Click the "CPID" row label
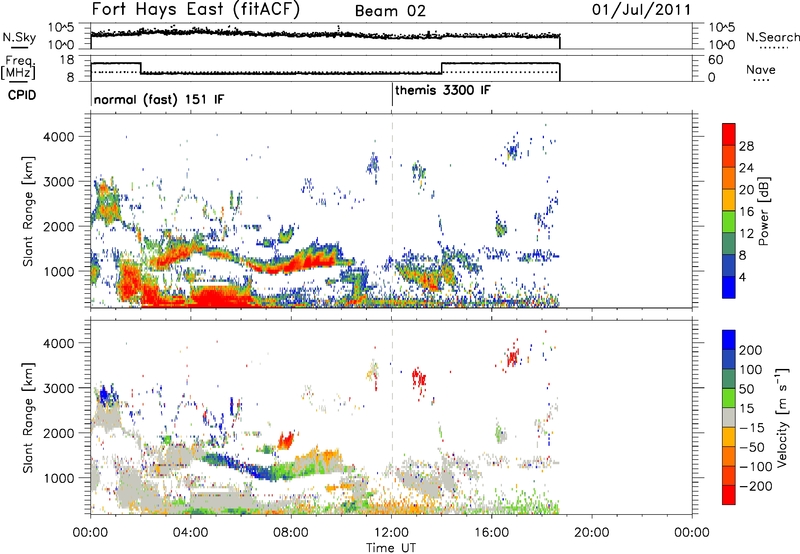This screenshot has width=800, height=554. click(x=22, y=95)
